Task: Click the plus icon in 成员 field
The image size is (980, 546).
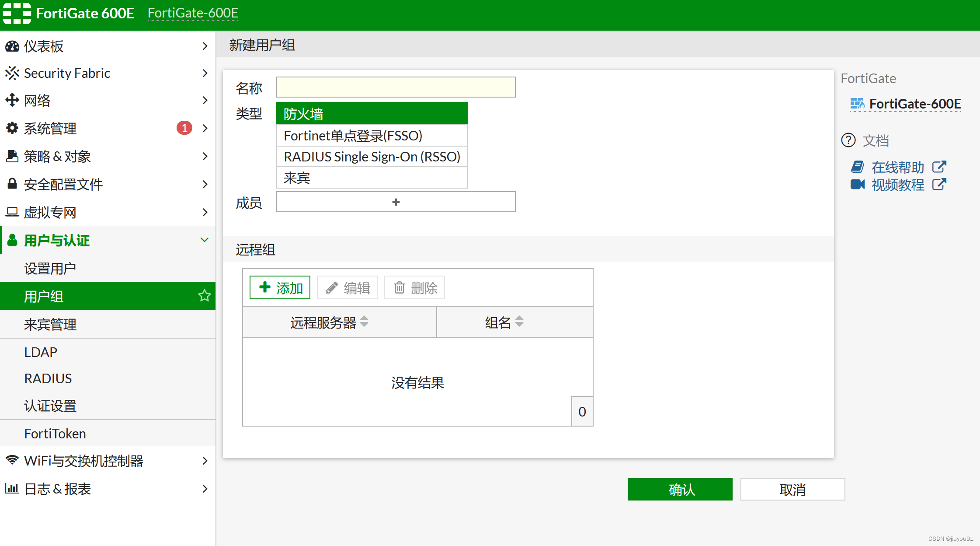Action: pos(396,202)
